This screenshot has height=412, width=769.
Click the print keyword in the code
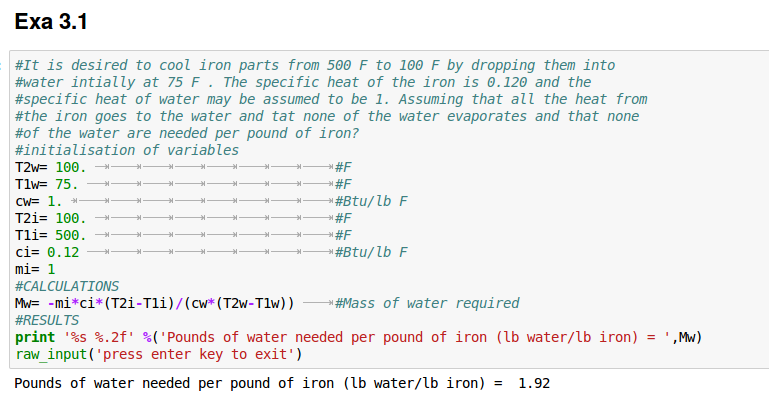click(x=35, y=337)
